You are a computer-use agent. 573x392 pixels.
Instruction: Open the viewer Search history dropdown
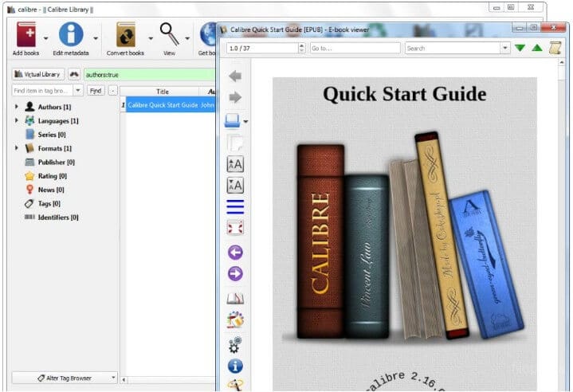505,48
